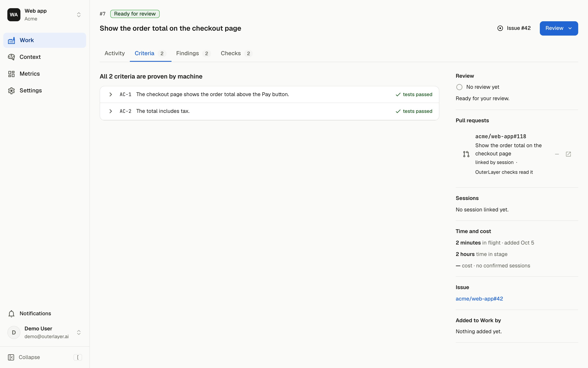588x368 pixels.
Task: Click the WA workspace avatar
Action: pyautogui.click(x=14, y=15)
